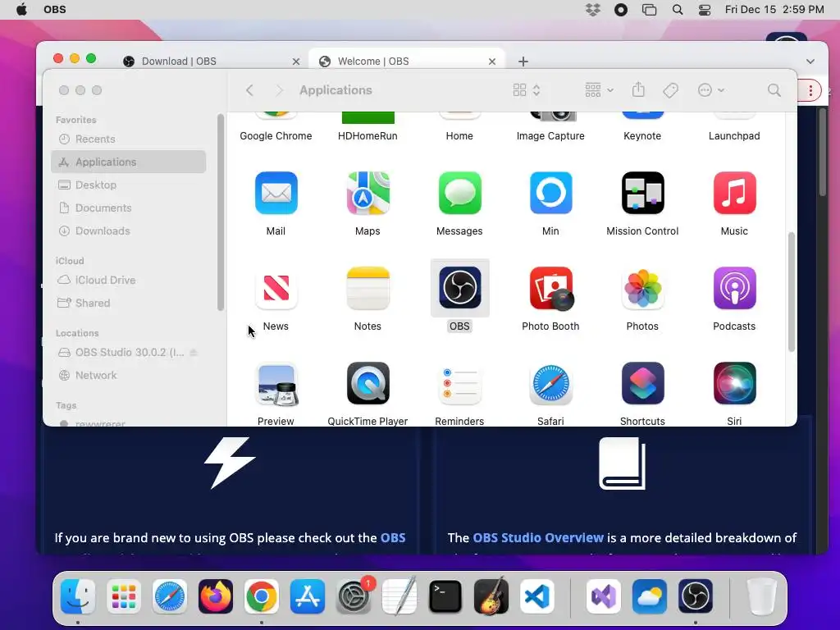This screenshot has width=840, height=630.
Task: Close the Welcome | OBS tab
Action: [492, 62]
